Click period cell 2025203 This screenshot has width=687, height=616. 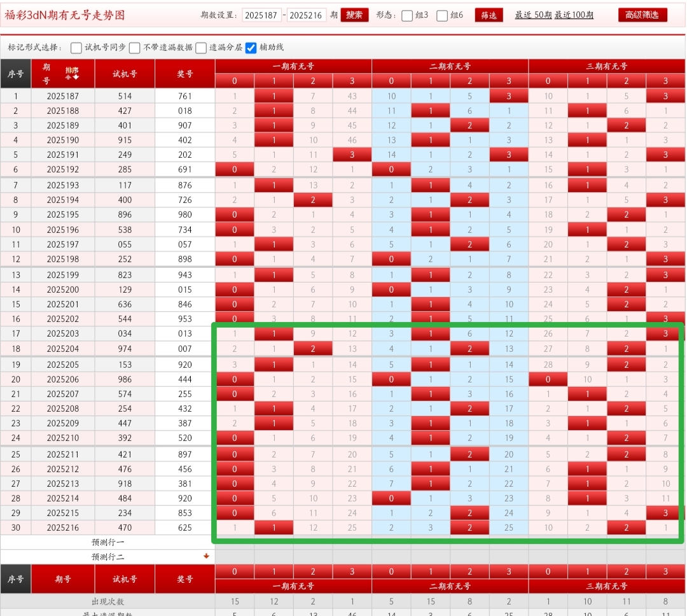pos(63,333)
